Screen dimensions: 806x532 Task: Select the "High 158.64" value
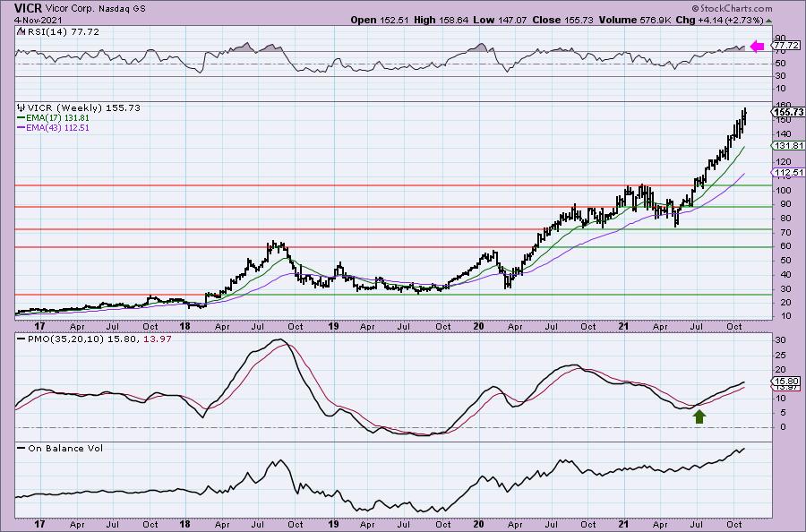441,20
